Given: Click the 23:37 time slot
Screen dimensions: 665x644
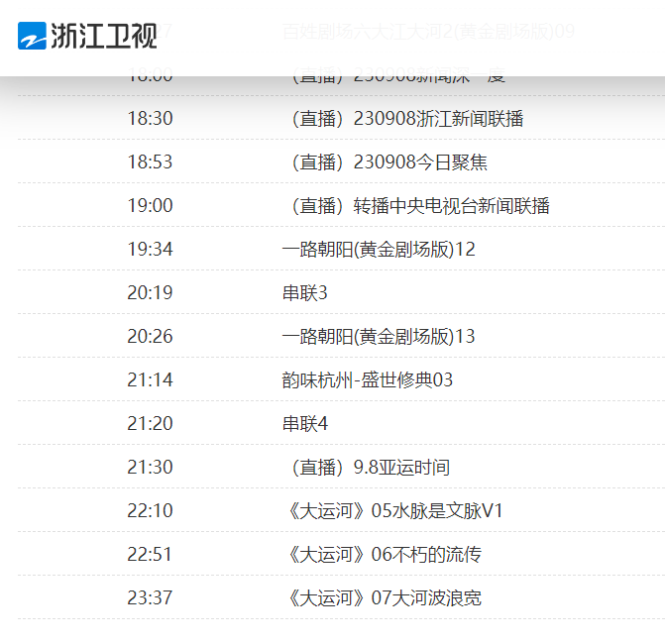Looking at the screenshot, I should click(150, 598).
